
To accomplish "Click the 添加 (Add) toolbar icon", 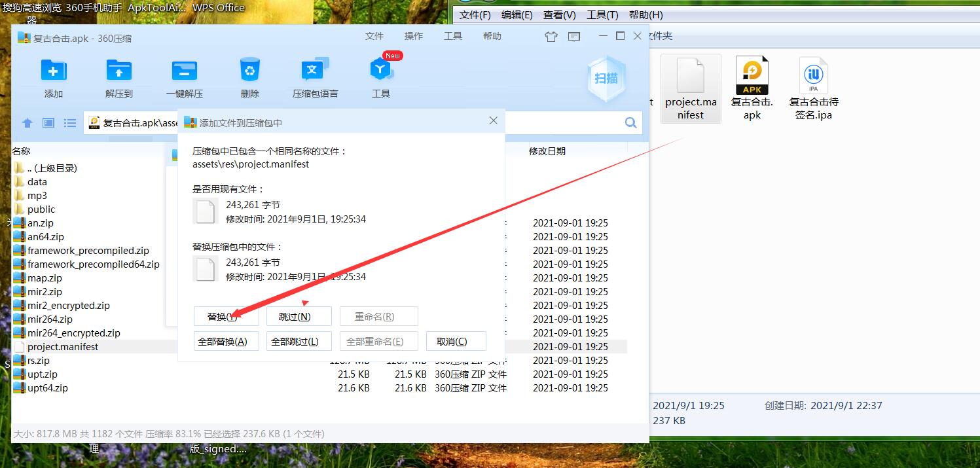I will [53, 71].
